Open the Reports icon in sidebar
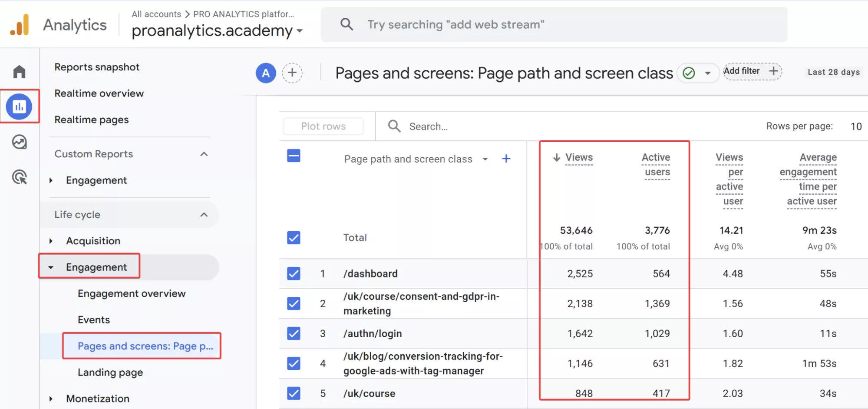Image resolution: width=868 pixels, height=409 pixels. pos(19,106)
